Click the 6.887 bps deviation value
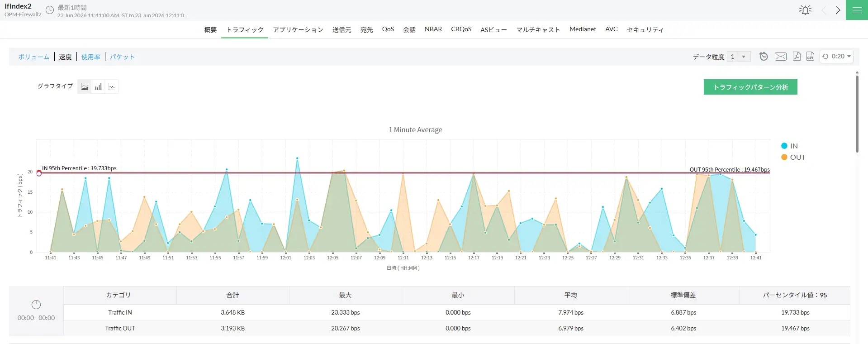Screen dimensions: 868x344 pyautogui.click(x=683, y=313)
